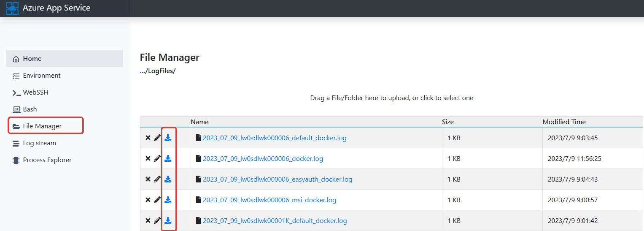Open the 2023_07_09_lw0sdlwk00001K_default_docker.log file link
The height and width of the screenshot is (231, 644).
point(275,221)
